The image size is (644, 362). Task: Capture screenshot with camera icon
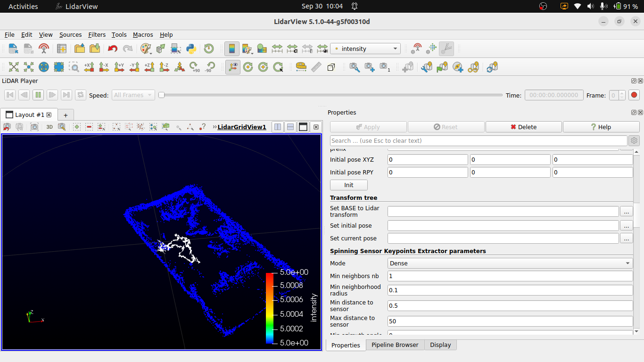tap(34, 127)
